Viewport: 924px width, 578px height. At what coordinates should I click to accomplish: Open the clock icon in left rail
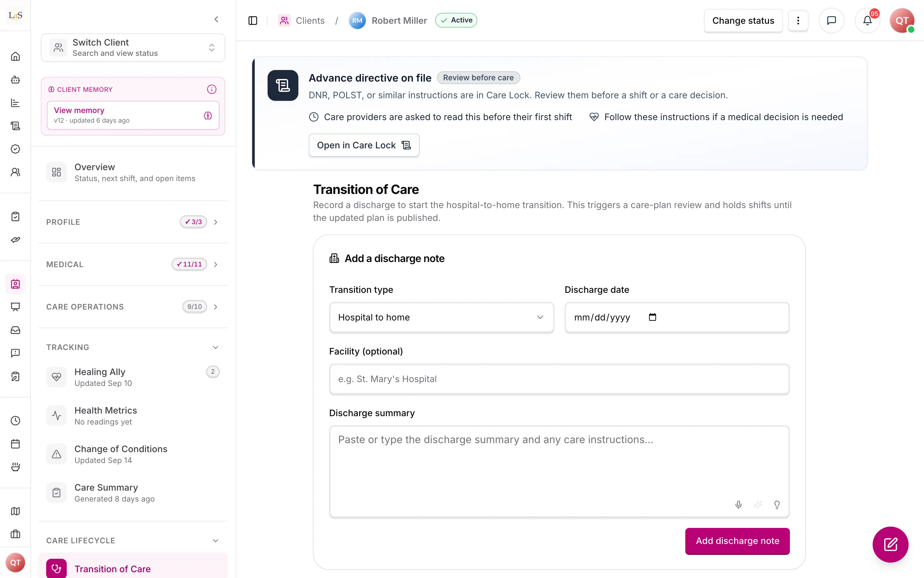click(x=15, y=421)
